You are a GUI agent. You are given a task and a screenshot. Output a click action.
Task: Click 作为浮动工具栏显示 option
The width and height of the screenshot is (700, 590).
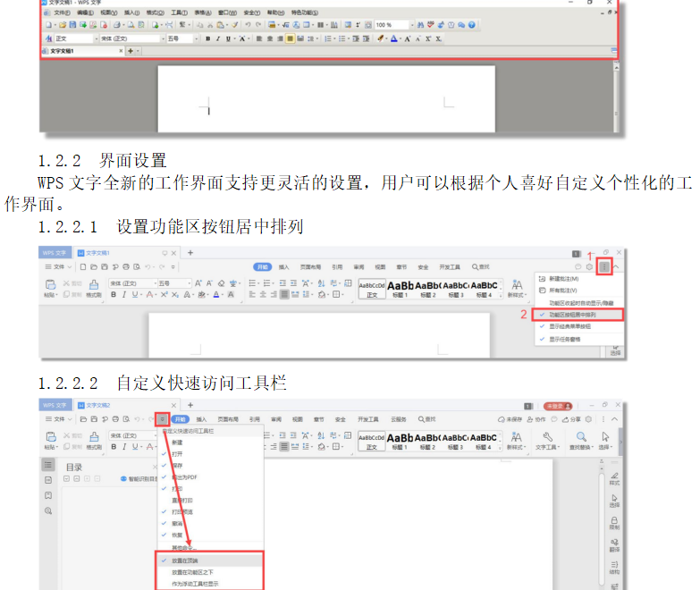[195, 584]
